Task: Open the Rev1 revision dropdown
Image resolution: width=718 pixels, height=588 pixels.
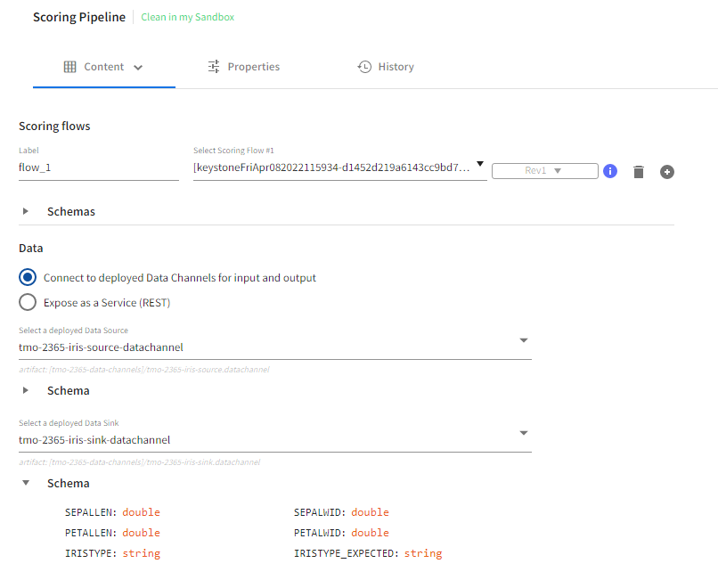Action: click(544, 171)
